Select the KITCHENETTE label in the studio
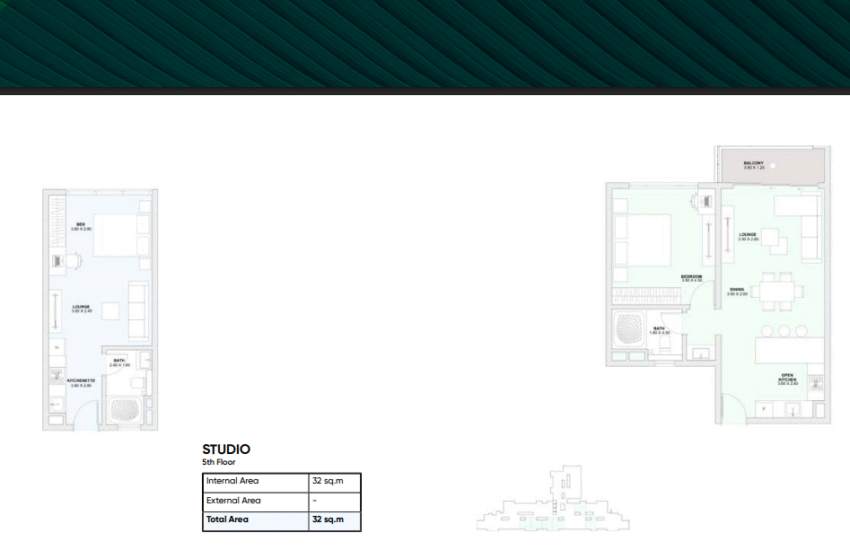 pos(81,382)
